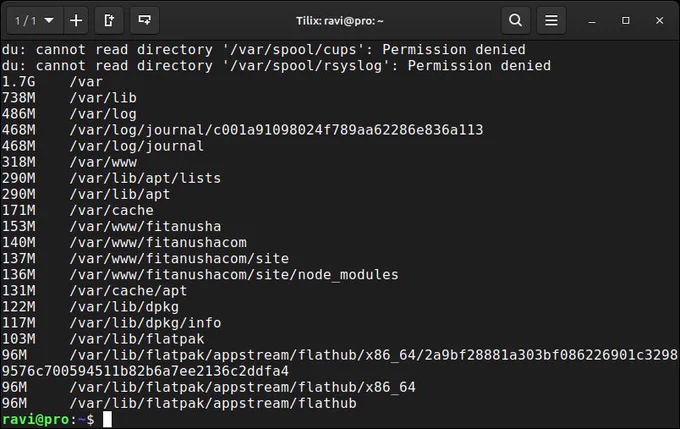The image size is (680, 429).
Task: Minimize the Tilix window
Action: click(x=592, y=21)
